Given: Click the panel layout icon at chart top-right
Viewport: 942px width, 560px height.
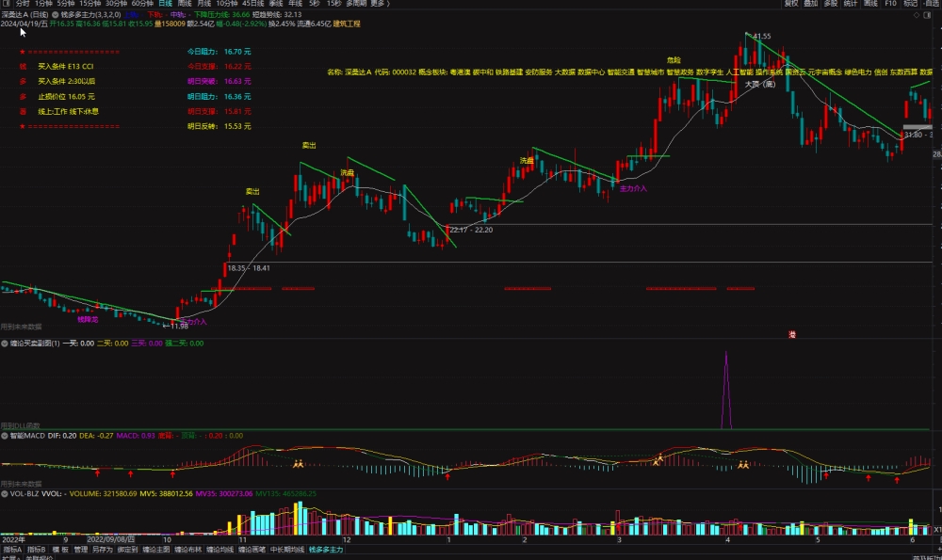Looking at the screenshot, I should pyautogui.click(x=927, y=15).
